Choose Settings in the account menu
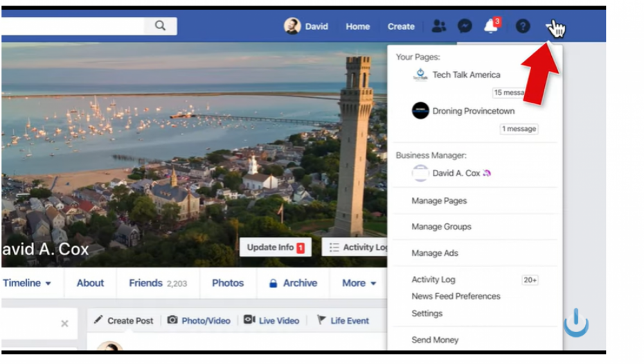The width and height of the screenshot is (644, 364). (x=427, y=313)
